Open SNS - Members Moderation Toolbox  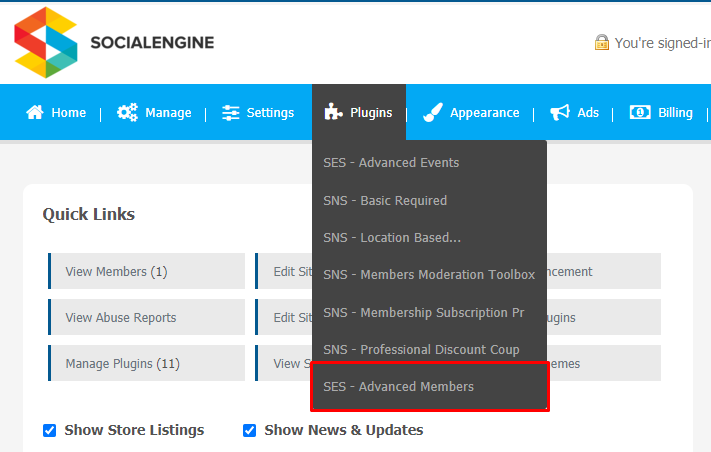point(429,275)
